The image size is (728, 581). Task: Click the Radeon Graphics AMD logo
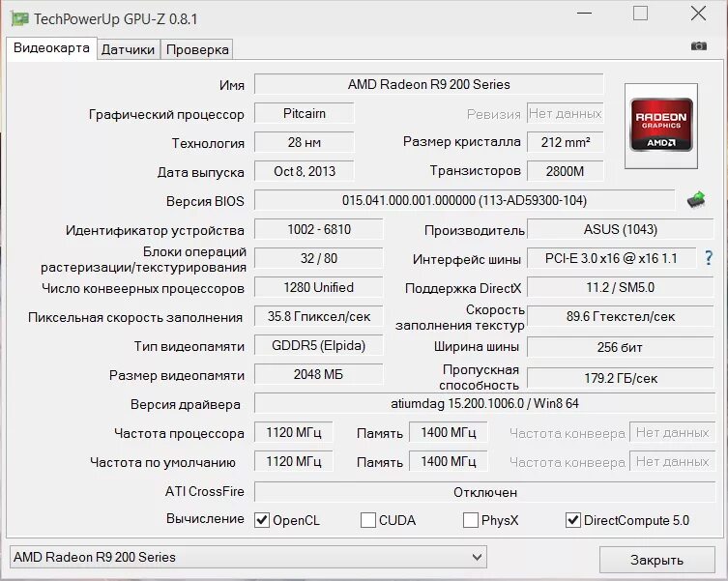tap(661, 126)
